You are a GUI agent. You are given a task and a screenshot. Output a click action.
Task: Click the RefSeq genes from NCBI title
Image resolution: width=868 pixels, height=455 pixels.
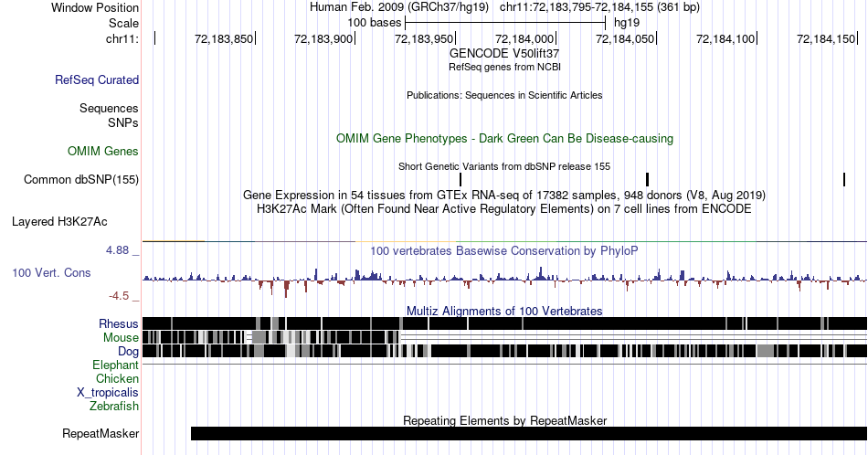[504, 67]
